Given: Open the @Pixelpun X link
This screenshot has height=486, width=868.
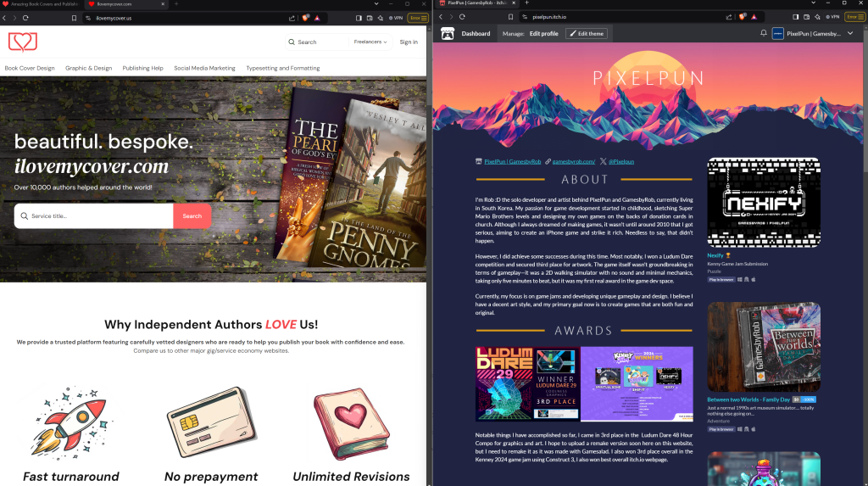Looking at the screenshot, I should [621, 162].
